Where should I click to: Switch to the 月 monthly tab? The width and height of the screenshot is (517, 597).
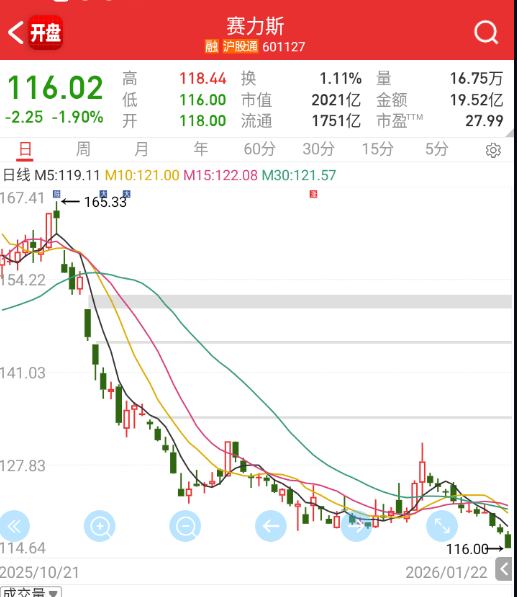point(141,149)
